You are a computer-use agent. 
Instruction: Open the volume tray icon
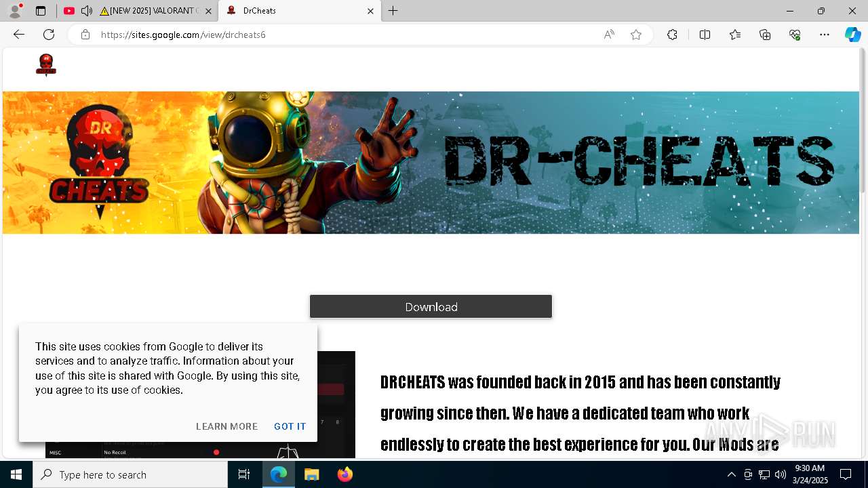tap(780, 474)
